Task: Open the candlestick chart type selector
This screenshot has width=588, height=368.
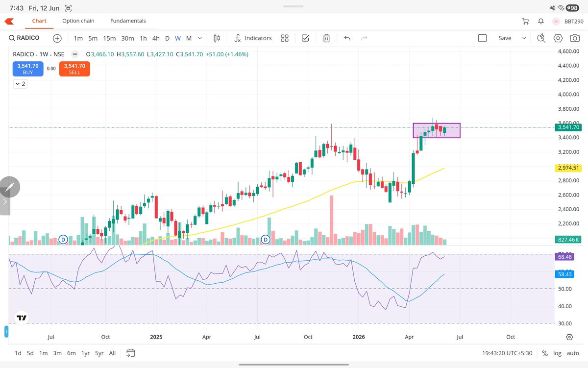Action: click(217, 38)
